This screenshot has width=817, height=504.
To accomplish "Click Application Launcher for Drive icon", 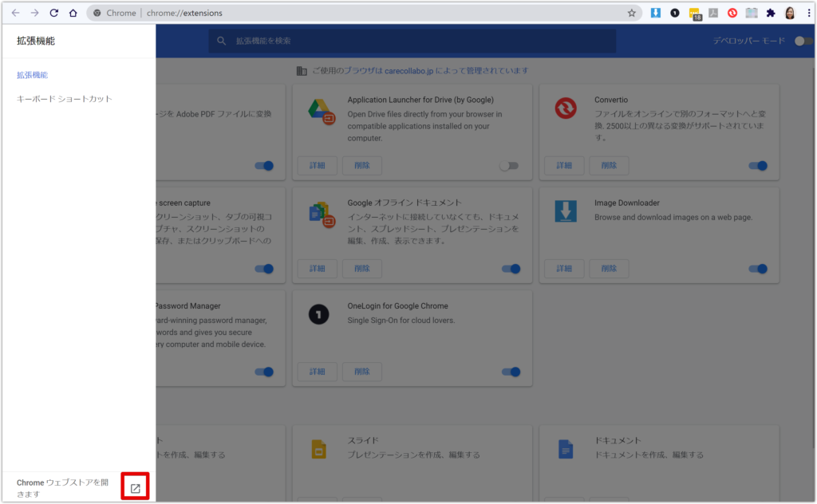I will (x=321, y=111).
